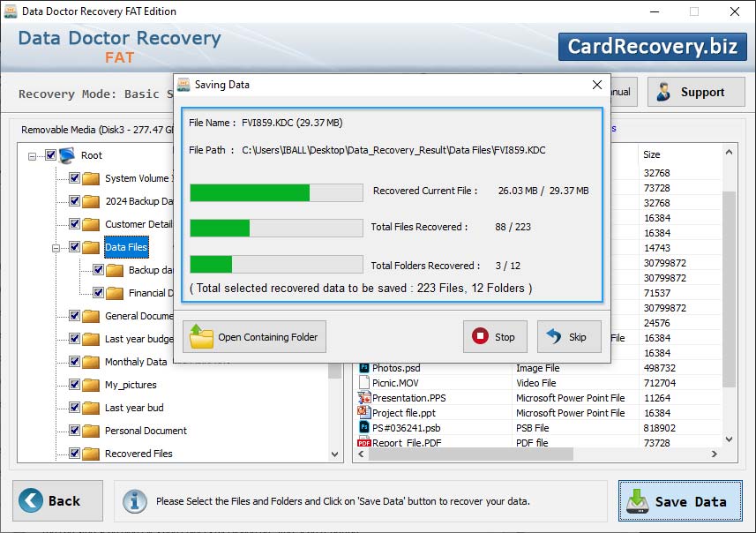
Task: Click the 2024 Backup Data folder icon
Action: pos(91,201)
